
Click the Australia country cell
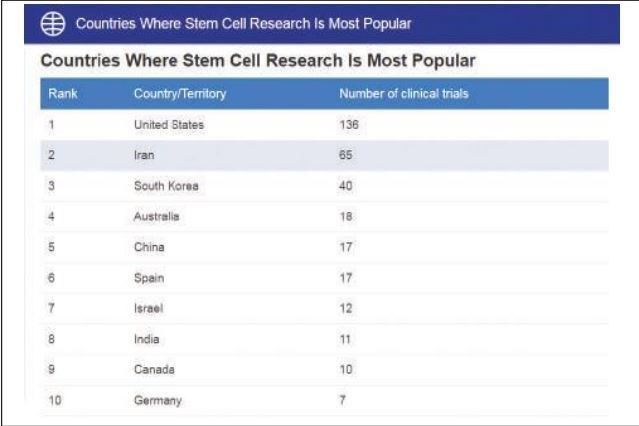click(158, 217)
